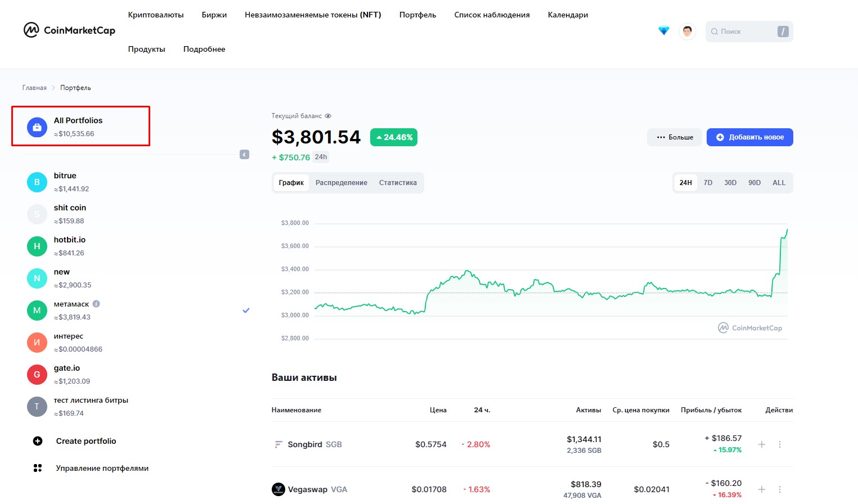Screen dimensions: 858x504
Task: Open the new portfolio
Action: coord(138,278)
